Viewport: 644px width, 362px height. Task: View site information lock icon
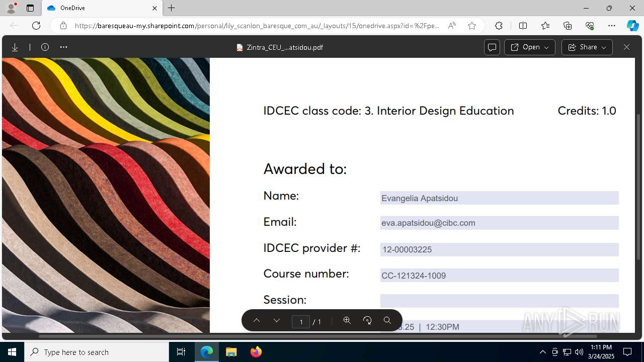(x=63, y=26)
